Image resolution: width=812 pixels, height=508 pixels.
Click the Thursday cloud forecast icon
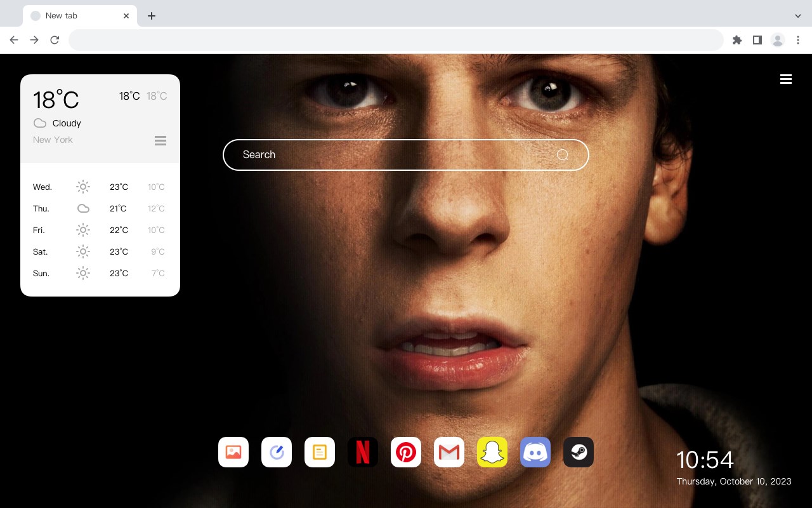click(x=83, y=208)
